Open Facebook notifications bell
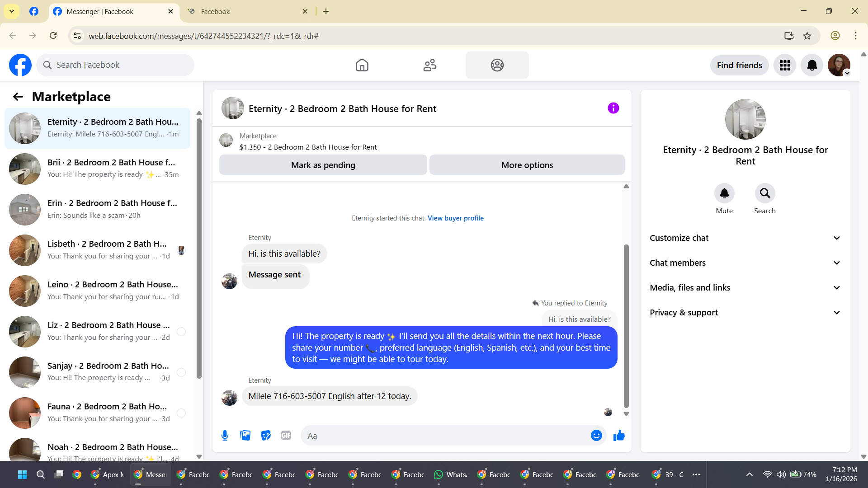The height and width of the screenshot is (488, 868). pos(811,66)
